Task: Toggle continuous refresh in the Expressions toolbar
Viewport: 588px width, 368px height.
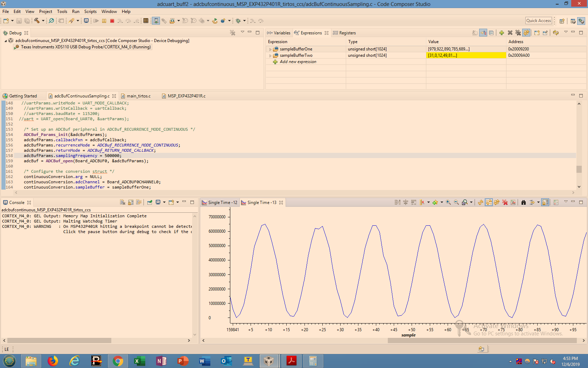Action: [x=526, y=33]
